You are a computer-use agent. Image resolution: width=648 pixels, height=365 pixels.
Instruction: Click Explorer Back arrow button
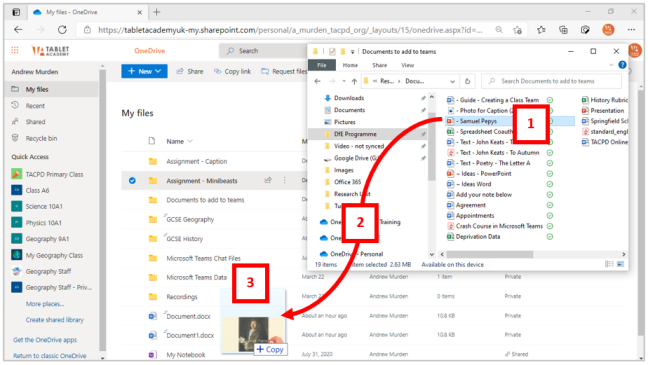pos(317,81)
